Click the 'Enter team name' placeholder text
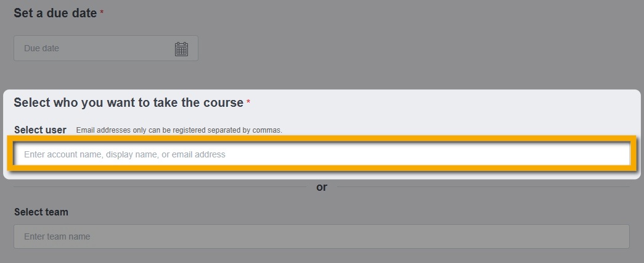644x263 pixels. [57, 236]
